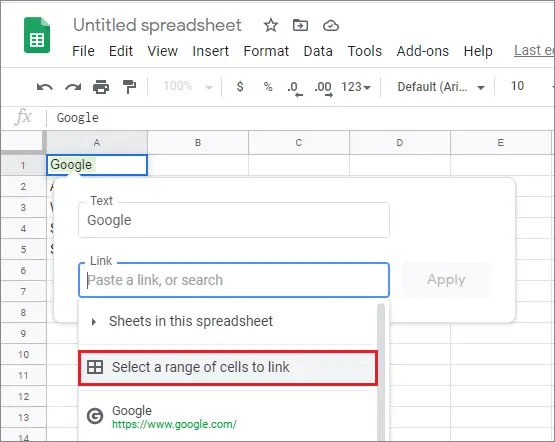Viewport: 555px width, 442px height.
Task: Select column E header
Action: pos(500,143)
